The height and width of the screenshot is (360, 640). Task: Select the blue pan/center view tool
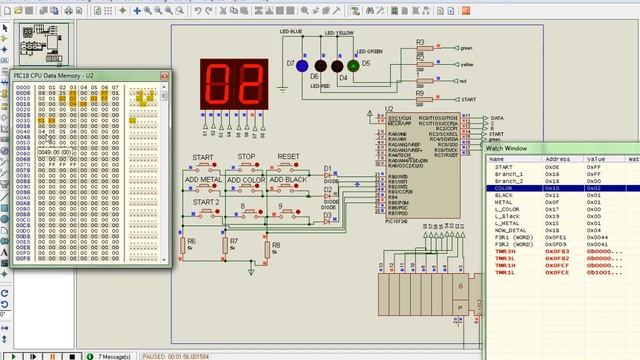137,11
